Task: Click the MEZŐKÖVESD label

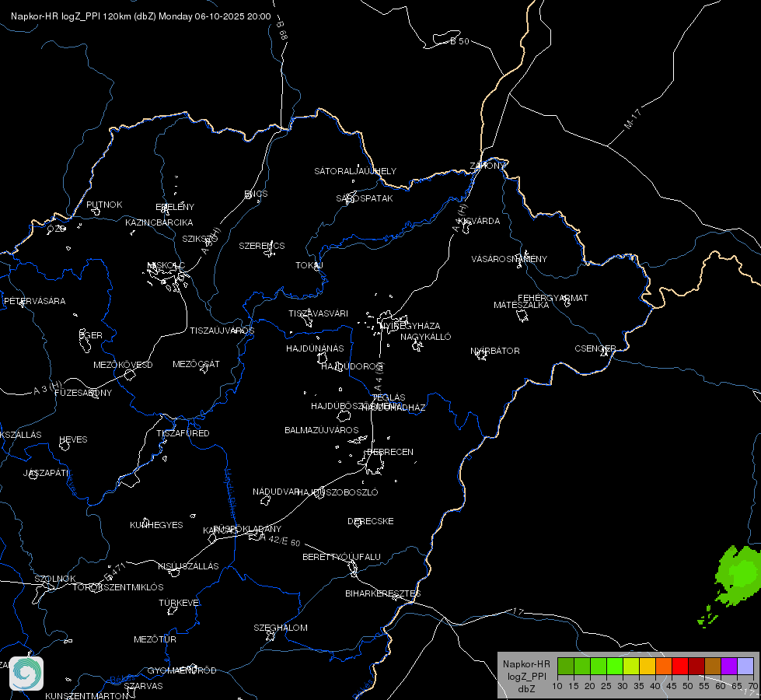Action: [123, 365]
